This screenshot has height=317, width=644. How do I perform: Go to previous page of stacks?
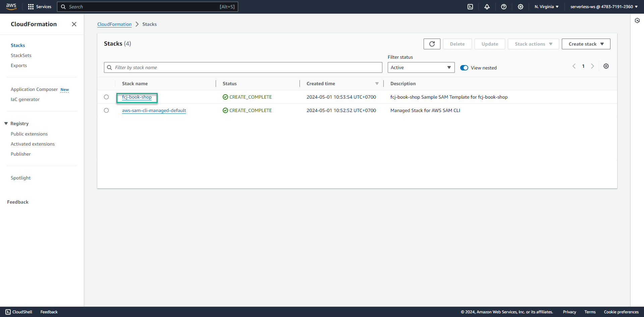tap(574, 66)
